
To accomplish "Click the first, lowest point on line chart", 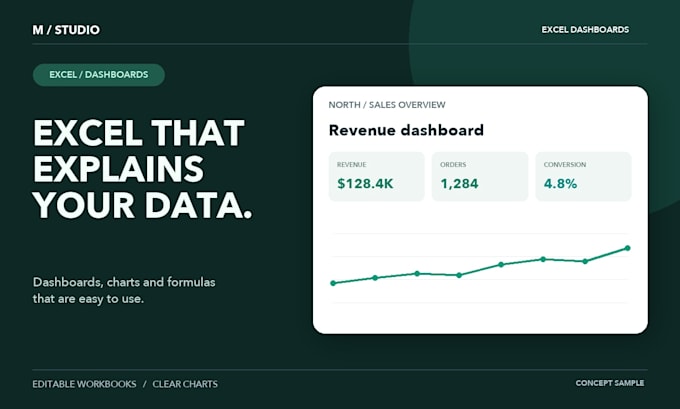I will pyautogui.click(x=333, y=283).
